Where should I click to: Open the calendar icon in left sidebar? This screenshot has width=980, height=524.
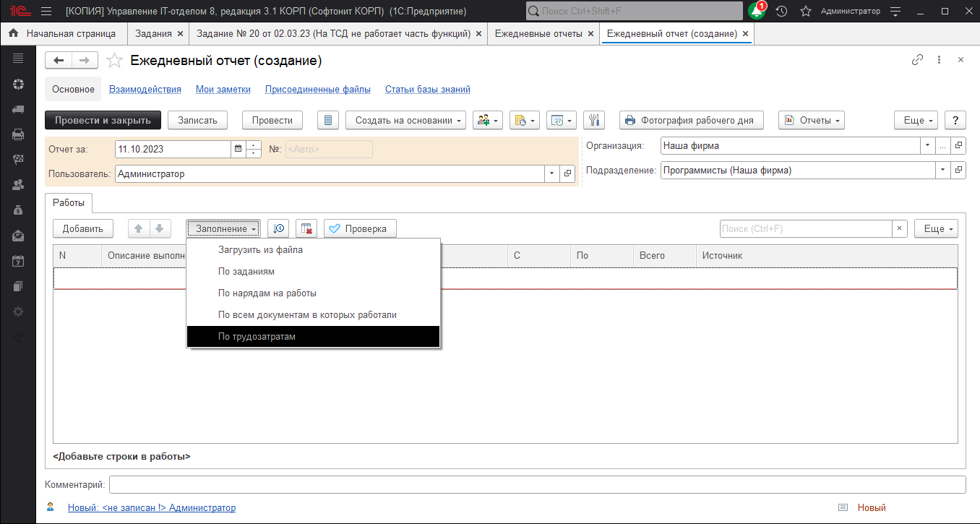click(x=18, y=262)
